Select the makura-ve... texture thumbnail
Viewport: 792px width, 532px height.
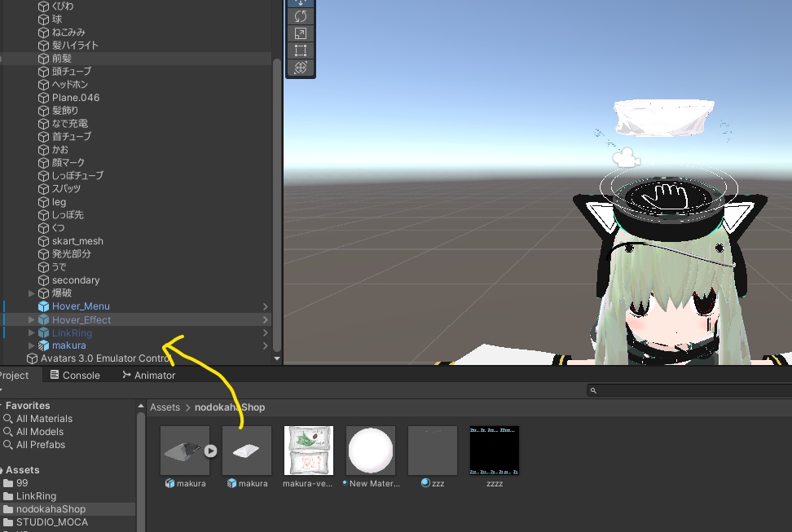click(x=309, y=451)
